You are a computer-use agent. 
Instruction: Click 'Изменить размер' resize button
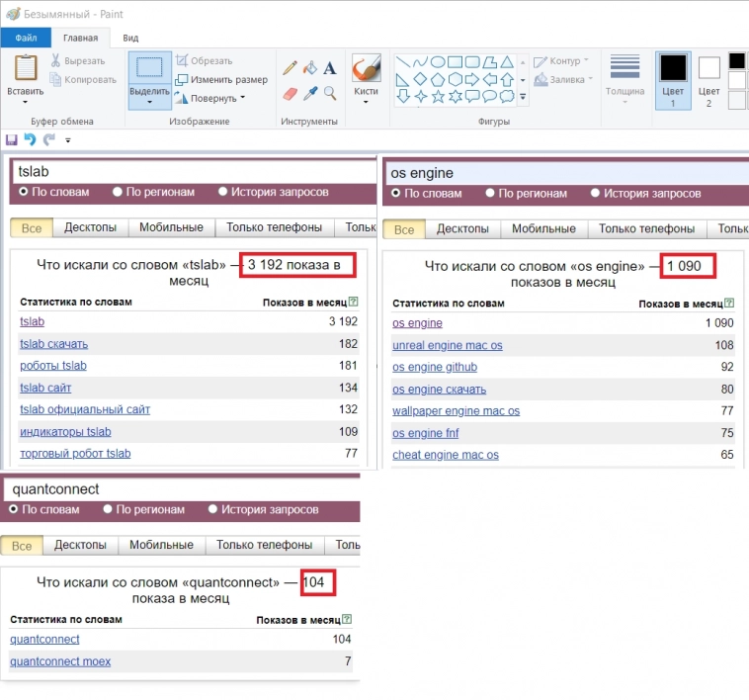(x=220, y=80)
